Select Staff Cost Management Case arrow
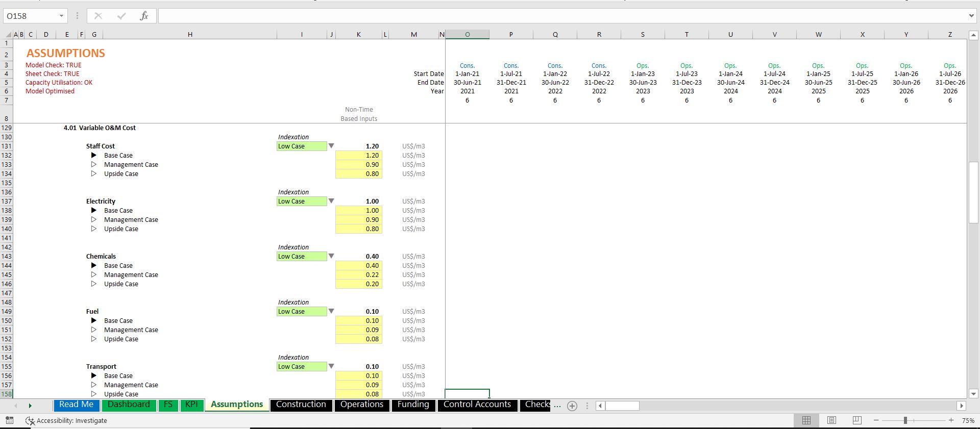This screenshot has width=980, height=429. [x=94, y=164]
